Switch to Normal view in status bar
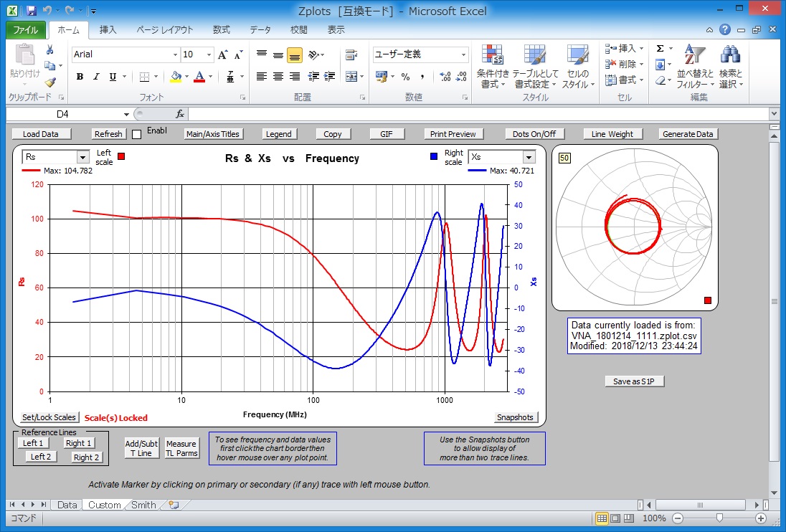 click(602, 518)
